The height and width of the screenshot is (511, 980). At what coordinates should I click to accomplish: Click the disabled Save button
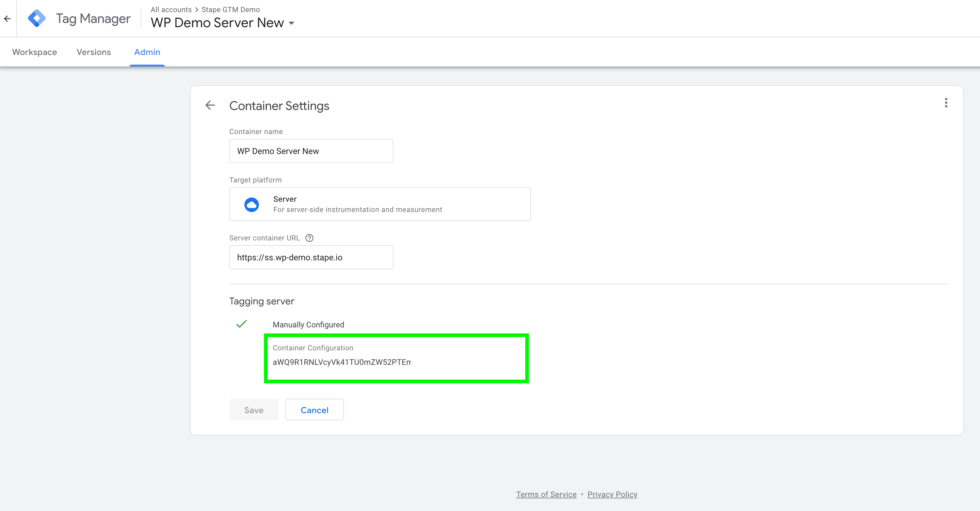(x=254, y=410)
